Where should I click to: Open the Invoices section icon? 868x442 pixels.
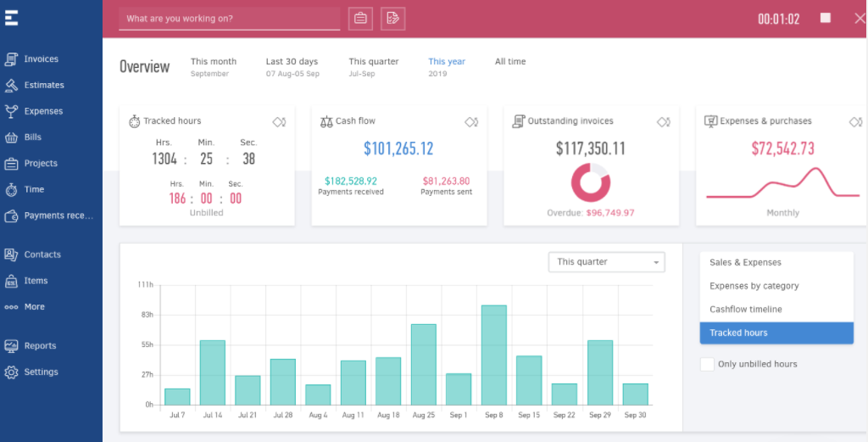[x=11, y=59]
